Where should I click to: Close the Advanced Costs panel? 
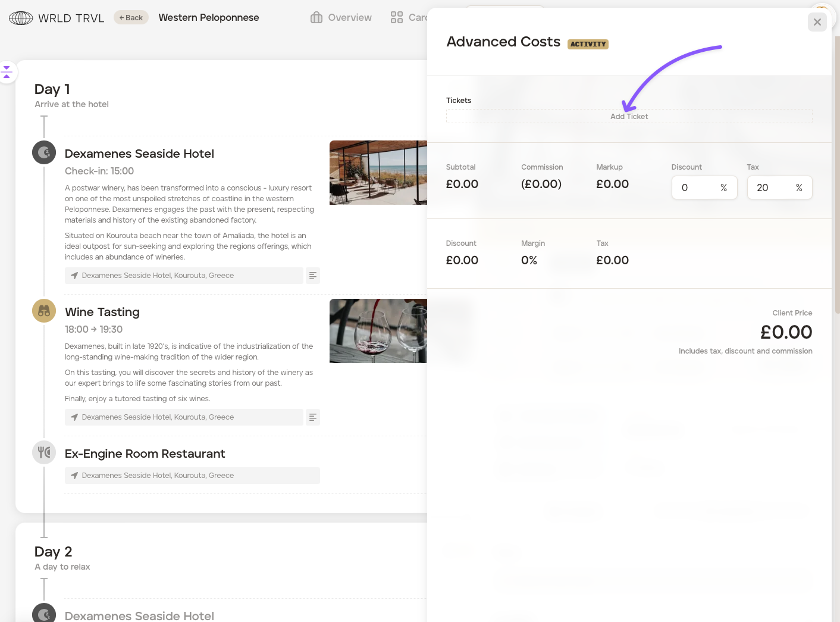click(817, 22)
